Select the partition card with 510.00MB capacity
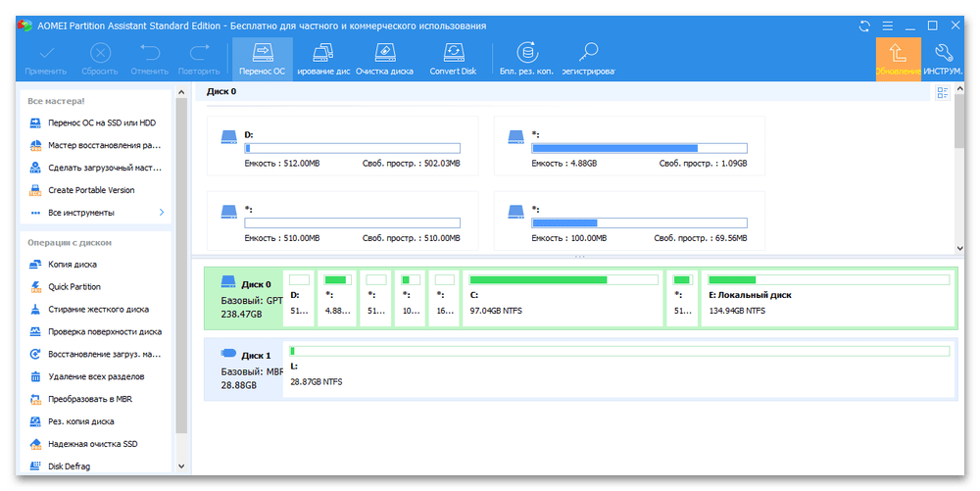Viewport: 980px width, 491px height. click(x=342, y=221)
